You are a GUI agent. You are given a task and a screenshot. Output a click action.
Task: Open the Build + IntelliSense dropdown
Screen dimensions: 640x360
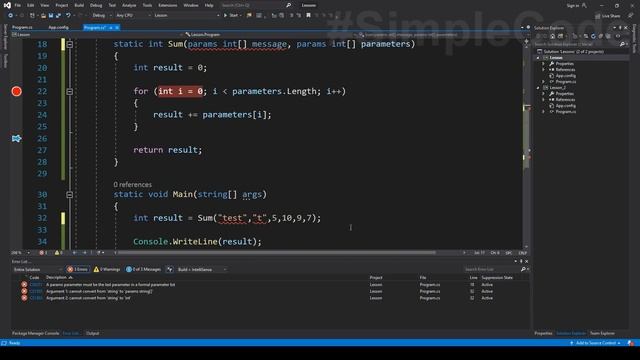point(202,269)
